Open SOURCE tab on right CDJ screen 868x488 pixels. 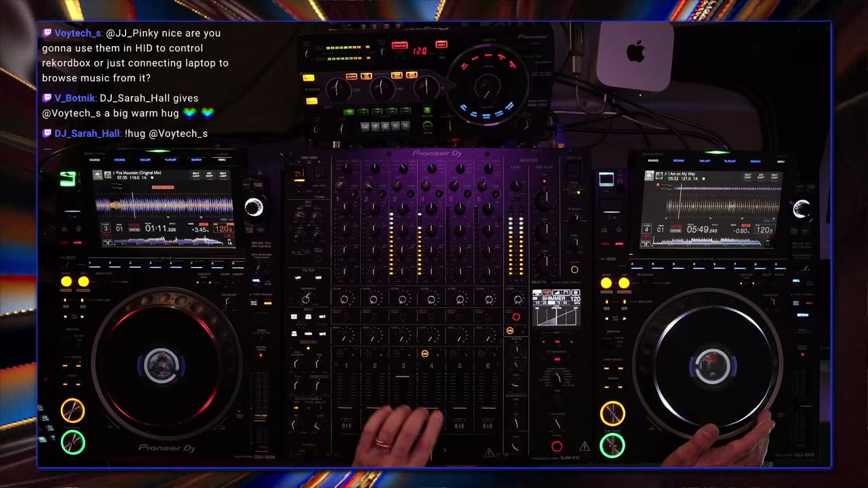(x=653, y=161)
